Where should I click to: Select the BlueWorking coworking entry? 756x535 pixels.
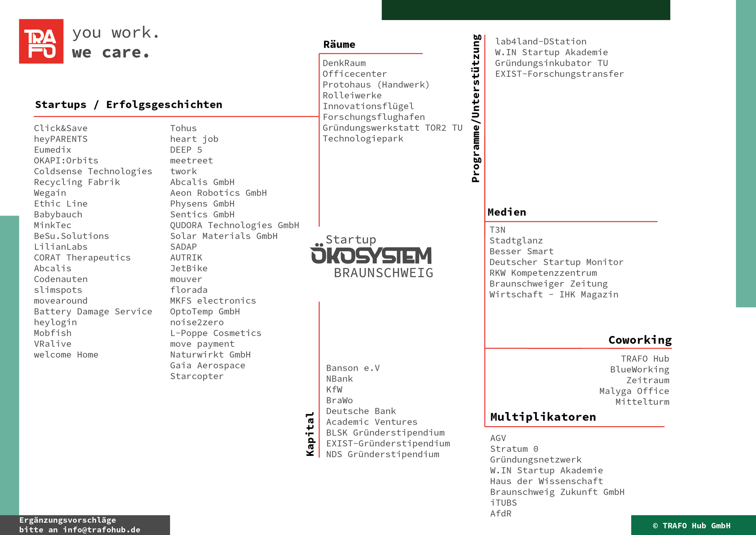point(639,370)
